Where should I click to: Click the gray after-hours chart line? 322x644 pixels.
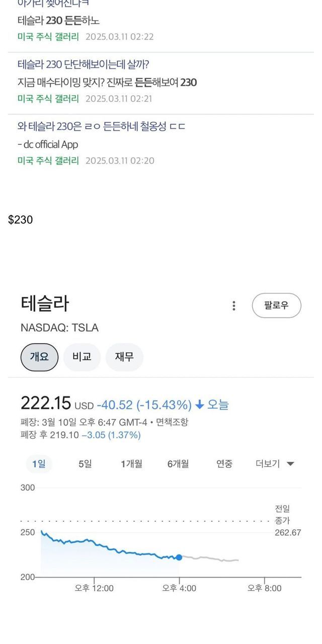click(x=211, y=558)
